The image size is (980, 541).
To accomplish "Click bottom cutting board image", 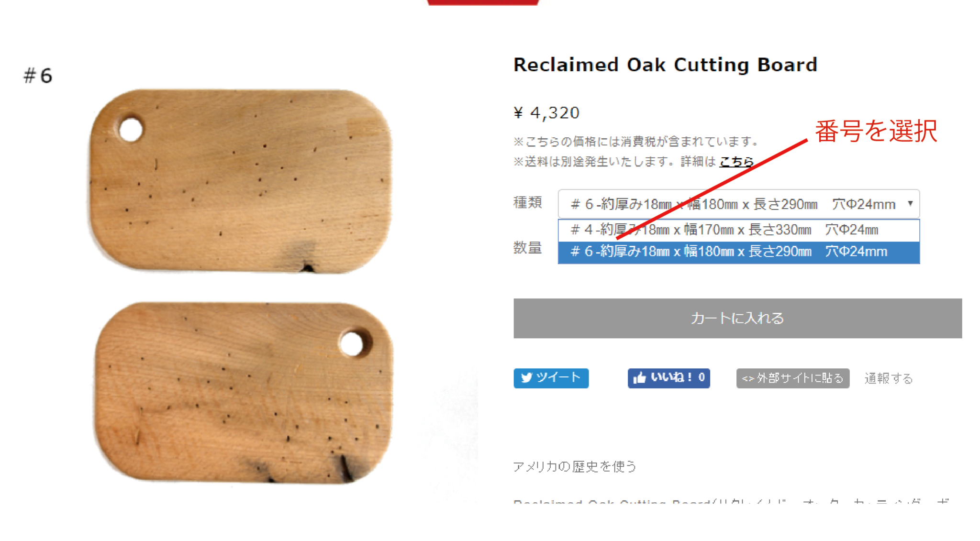I will tap(244, 393).
